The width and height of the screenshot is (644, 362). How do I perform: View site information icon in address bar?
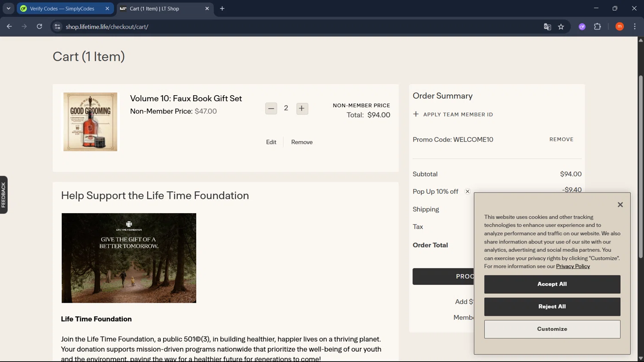click(57, 27)
